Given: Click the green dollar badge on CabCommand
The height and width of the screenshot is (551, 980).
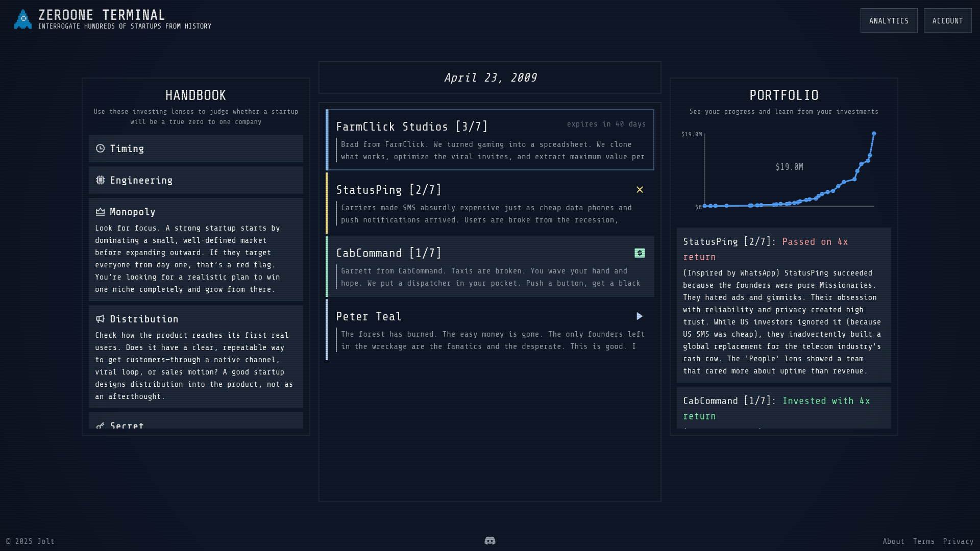Looking at the screenshot, I should coord(640,253).
